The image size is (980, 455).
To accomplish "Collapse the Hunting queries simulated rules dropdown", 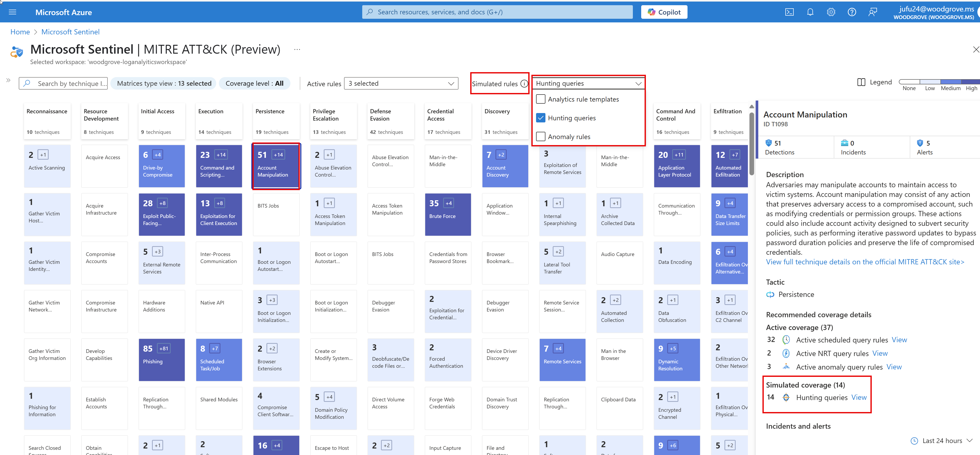I will pos(588,83).
